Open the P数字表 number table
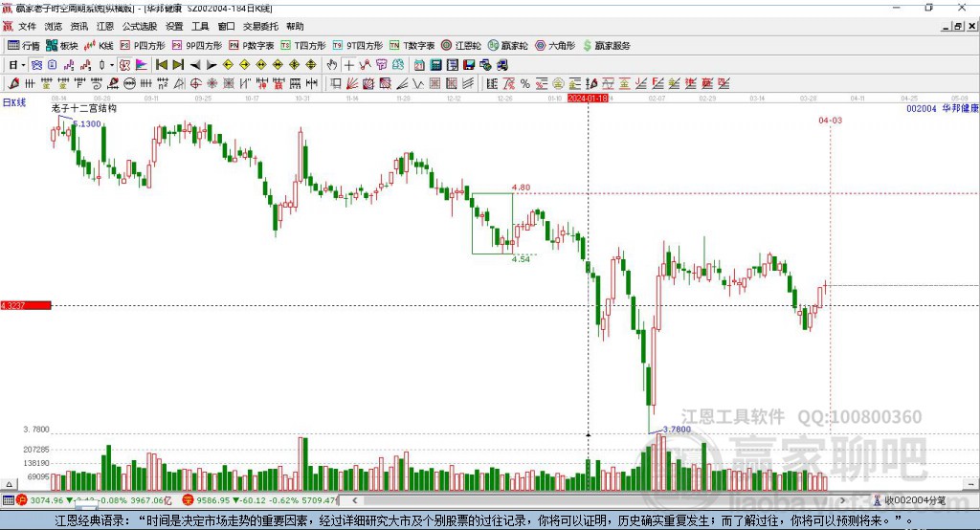980x530 pixels. [x=252, y=46]
